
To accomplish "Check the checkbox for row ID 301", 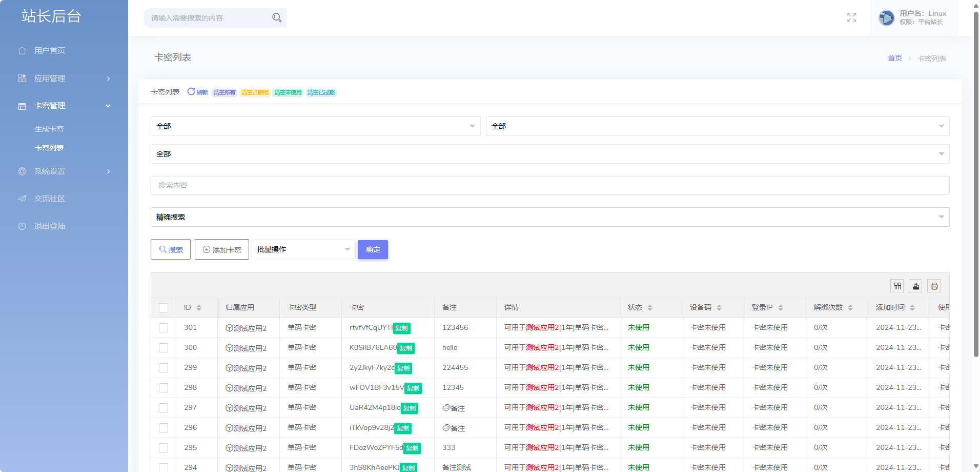I will pyautogui.click(x=164, y=328).
